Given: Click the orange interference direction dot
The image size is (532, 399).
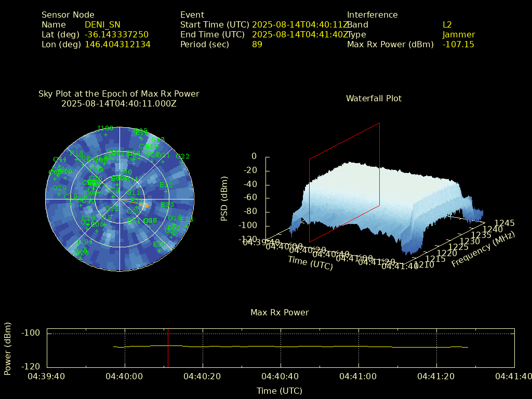Looking at the screenshot, I should click(147, 206).
